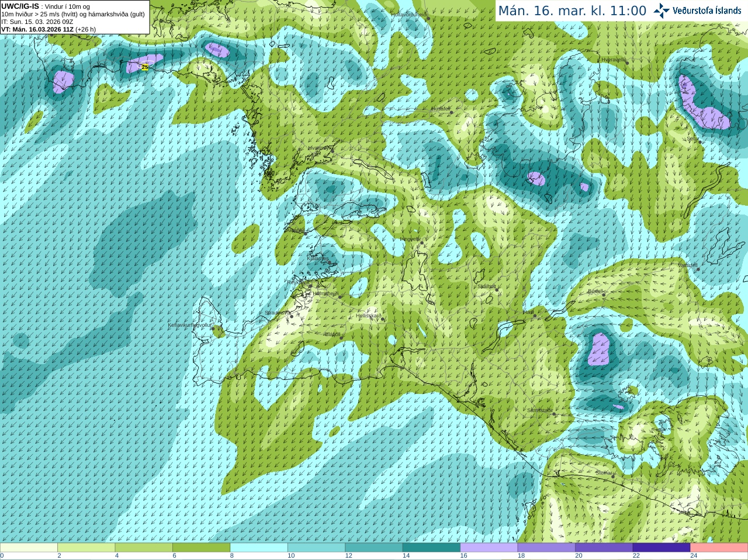This screenshot has height=560, width=748.
Task: Click the legend tick value 8
Action: [232, 556]
